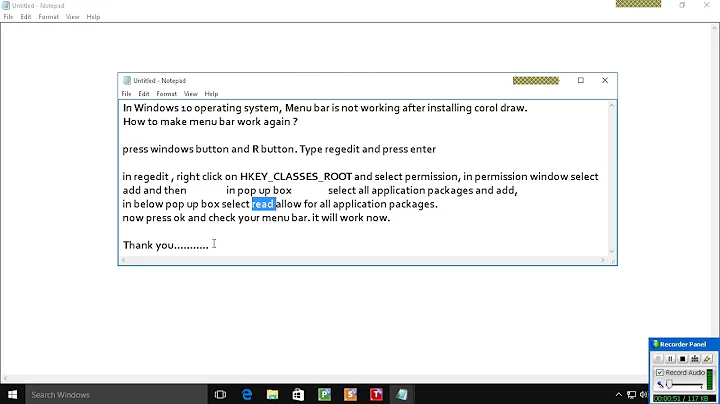Show hidden system tray icons
720x404 pixels.
pyautogui.click(x=619, y=394)
